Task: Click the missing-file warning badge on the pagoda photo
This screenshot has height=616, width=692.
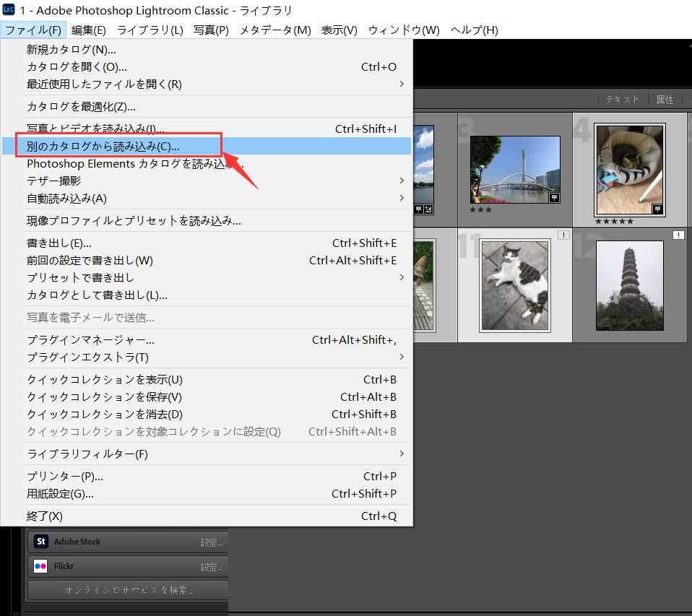Action: click(x=678, y=235)
